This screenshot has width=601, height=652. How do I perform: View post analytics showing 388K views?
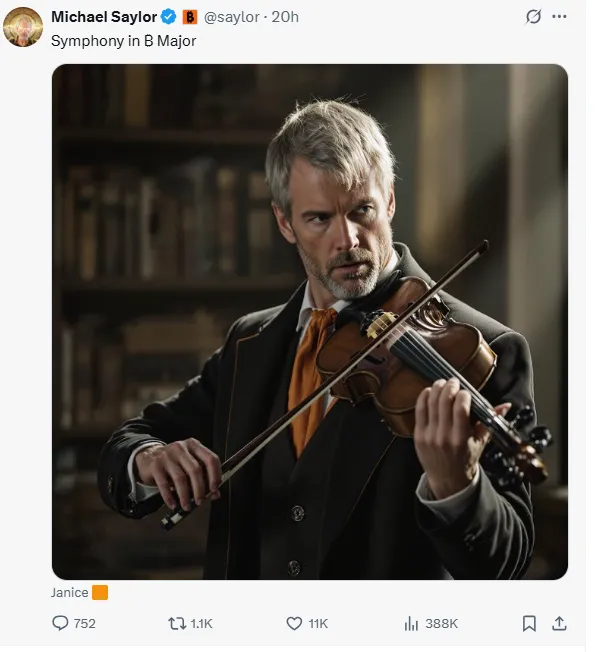click(430, 623)
